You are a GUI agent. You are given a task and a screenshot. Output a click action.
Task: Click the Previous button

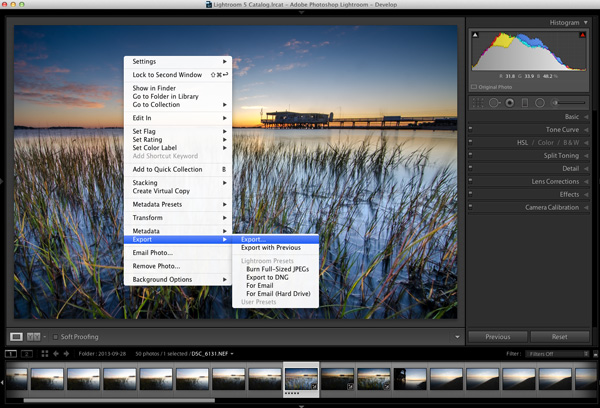[498, 337]
